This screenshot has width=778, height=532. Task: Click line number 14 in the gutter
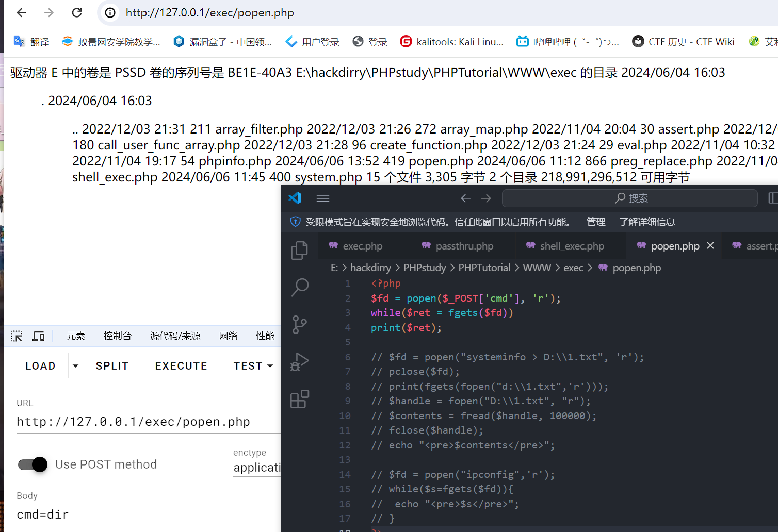(345, 474)
